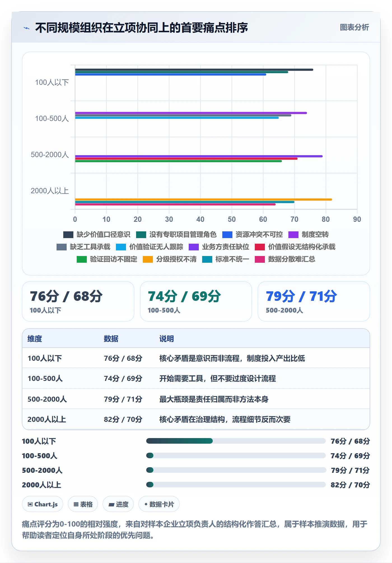Viewport: 392px width, 563px height.
Task: Toggle the 资源冲突不可控 legend entry
Action: (x=253, y=234)
